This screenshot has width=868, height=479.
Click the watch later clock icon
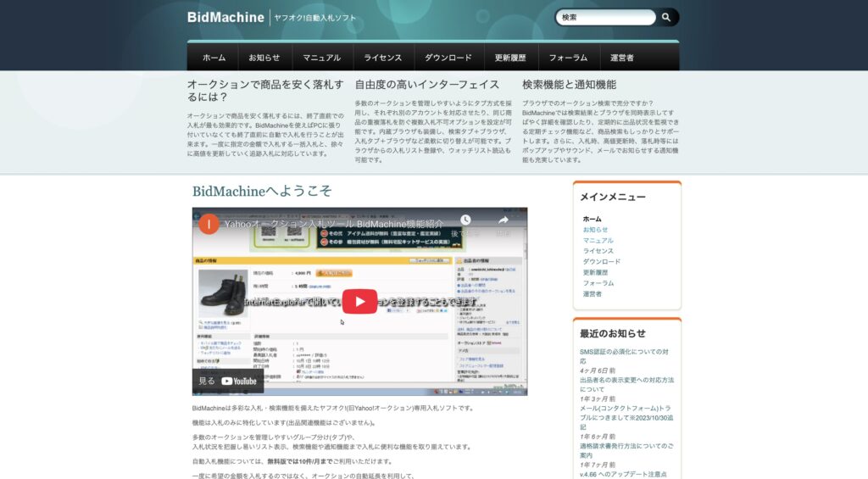click(x=465, y=220)
